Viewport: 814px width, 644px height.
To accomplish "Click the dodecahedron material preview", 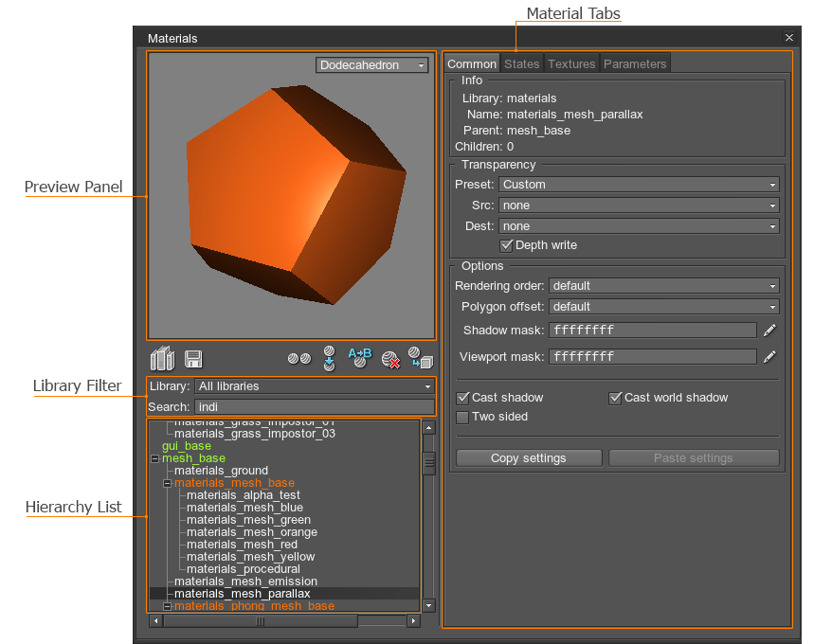I will 296,194.
